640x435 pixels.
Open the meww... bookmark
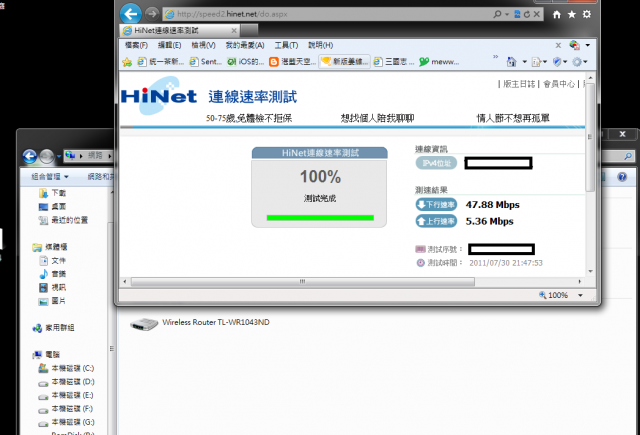pyautogui.click(x=439, y=62)
